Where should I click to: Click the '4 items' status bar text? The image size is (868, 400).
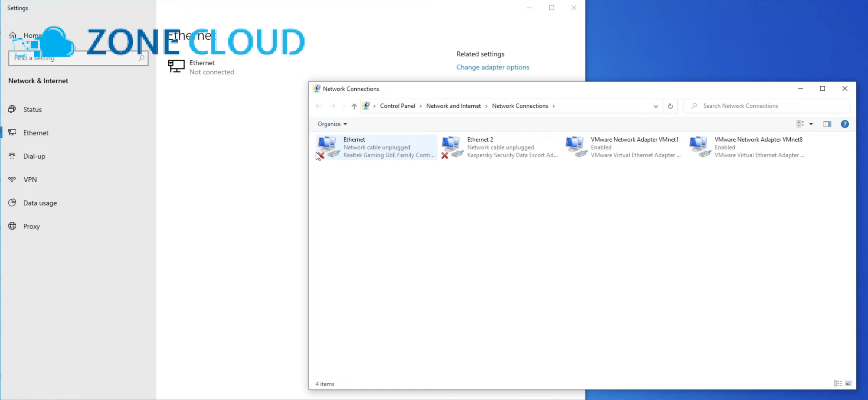pos(325,384)
